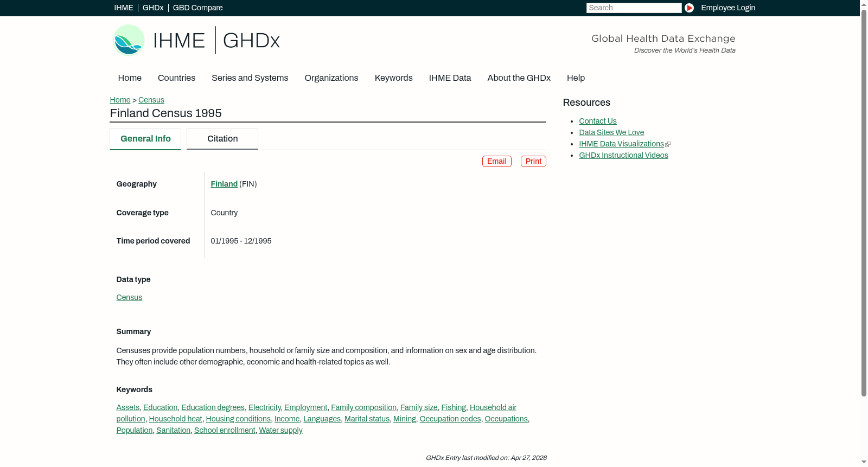Viewport: 868px width, 467px height.
Task: Open the GHDx Instructional Videos link
Action: click(x=623, y=156)
